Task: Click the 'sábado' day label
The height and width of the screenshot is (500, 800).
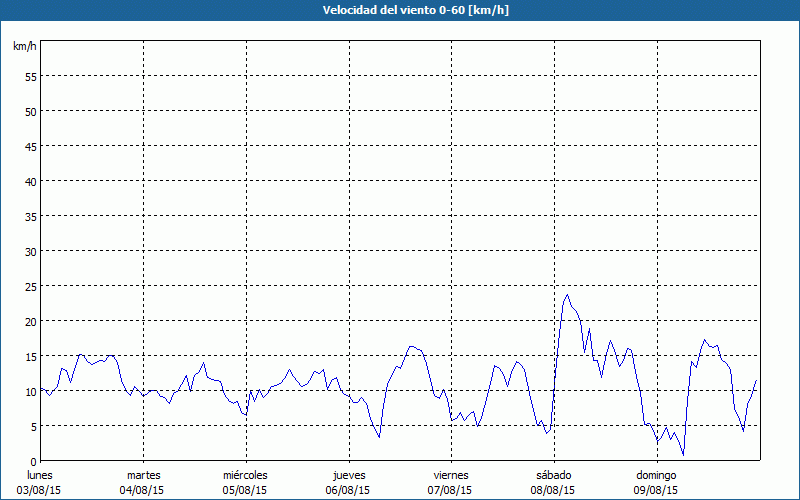Action: point(553,475)
